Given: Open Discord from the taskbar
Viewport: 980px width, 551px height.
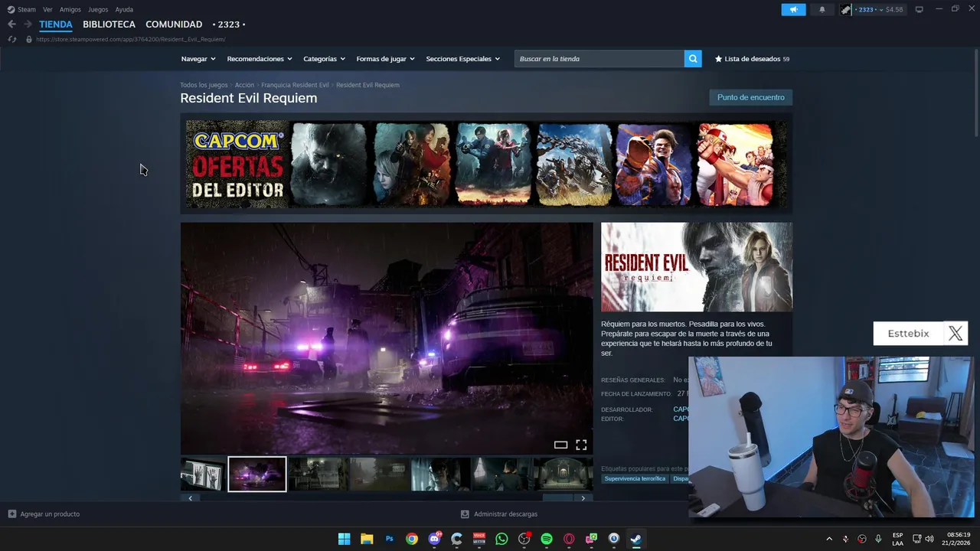Looking at the screenshot, I should 434,539.
